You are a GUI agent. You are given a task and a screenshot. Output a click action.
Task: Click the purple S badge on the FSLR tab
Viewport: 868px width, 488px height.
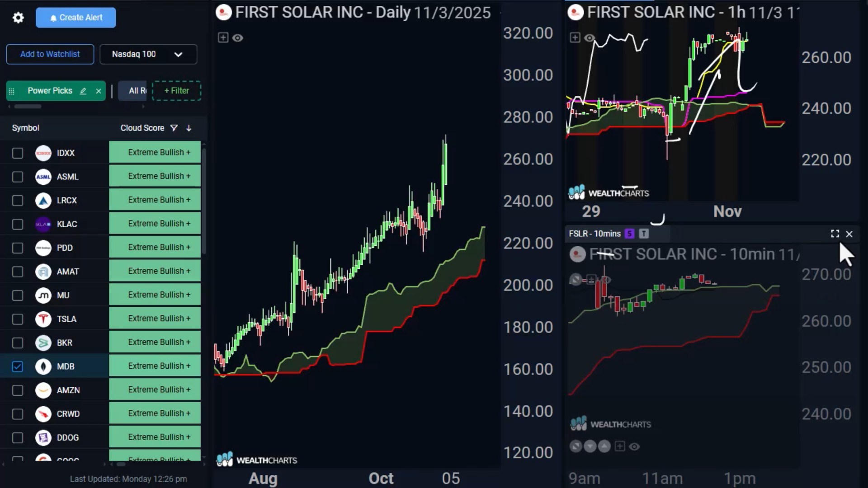[x=629, y=234]
